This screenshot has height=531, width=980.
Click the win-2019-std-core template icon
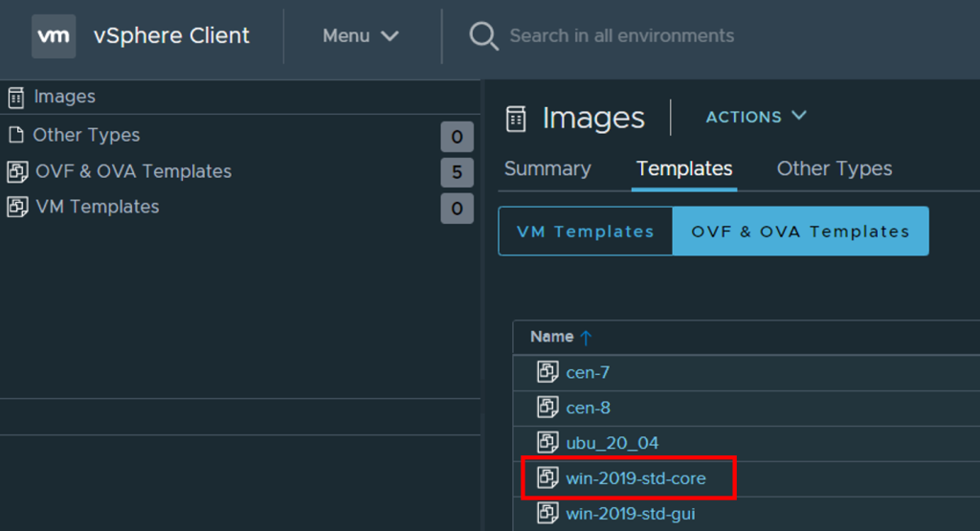547,478
